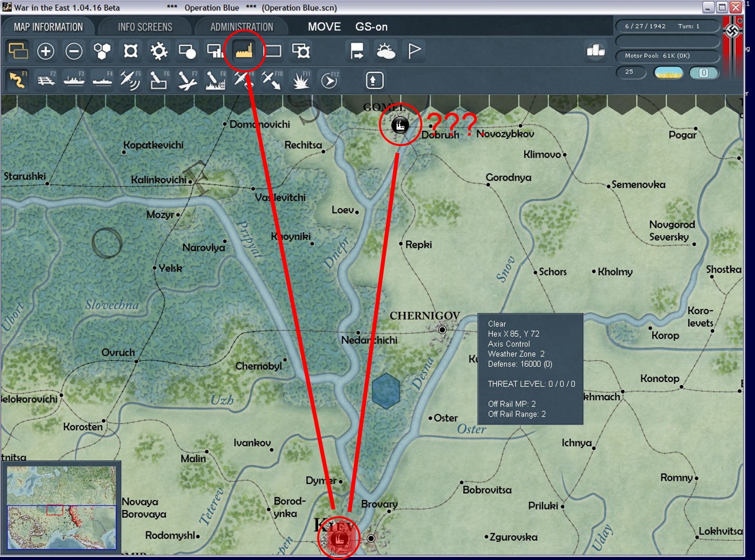Select the F8 bomb-over-city icon
Image resolution: width=755 pixels, height=560 pixels.
pyautogui.click(x=215, y=80)
